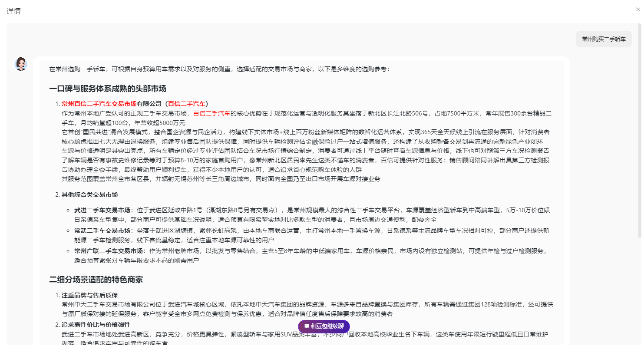Viewport: 644px width, 349px height.
Task: Select list item 其他综合类交易市场
Action: click(x=89, y=194)
